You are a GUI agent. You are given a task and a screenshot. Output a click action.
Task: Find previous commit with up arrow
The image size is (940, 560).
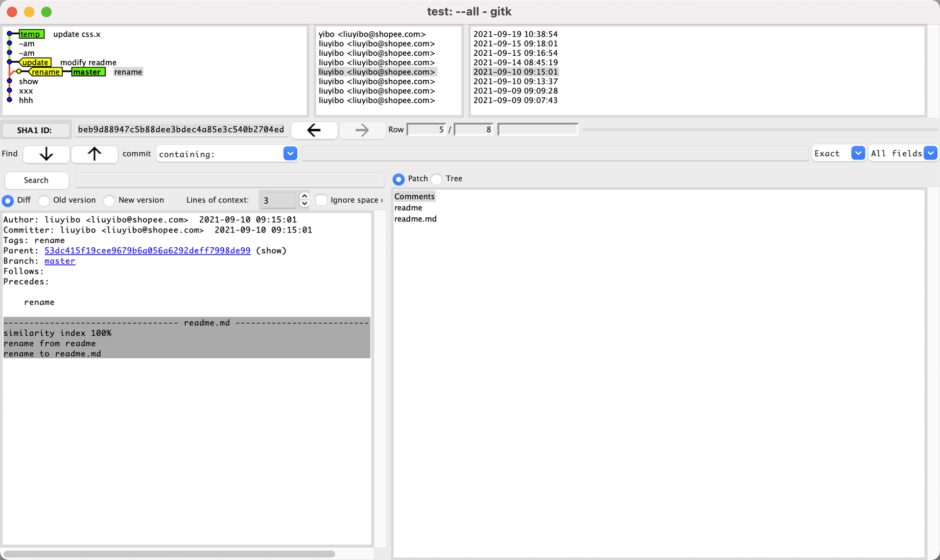(94, 154)
